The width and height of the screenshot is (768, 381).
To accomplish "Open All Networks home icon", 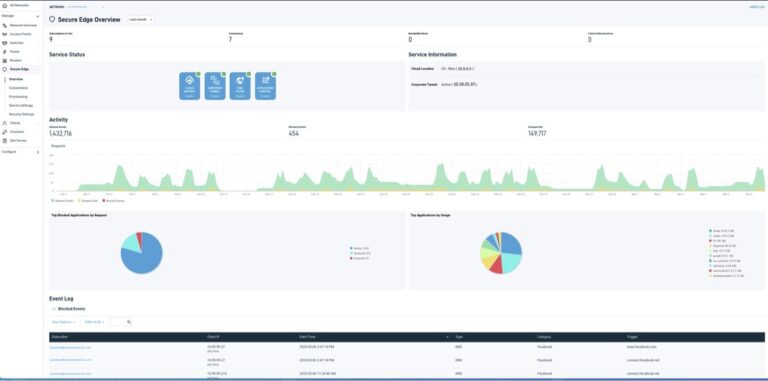I will (4, 5).
